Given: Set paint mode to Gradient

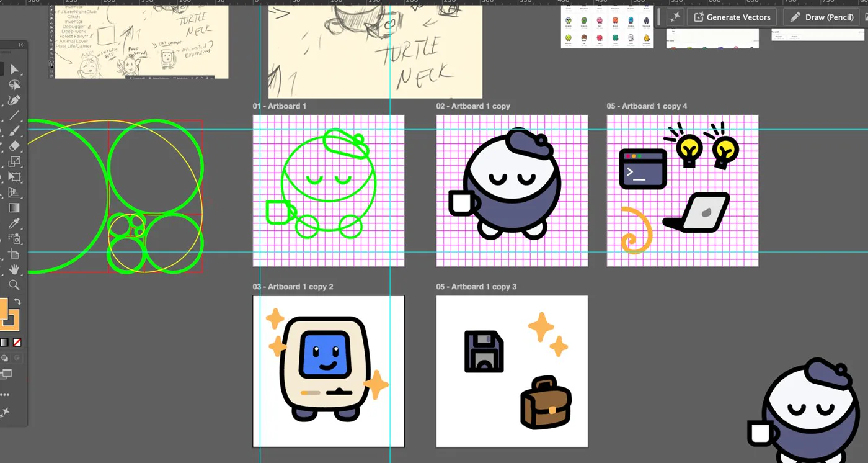Looking at the screenshot, I should pos(4,343).
